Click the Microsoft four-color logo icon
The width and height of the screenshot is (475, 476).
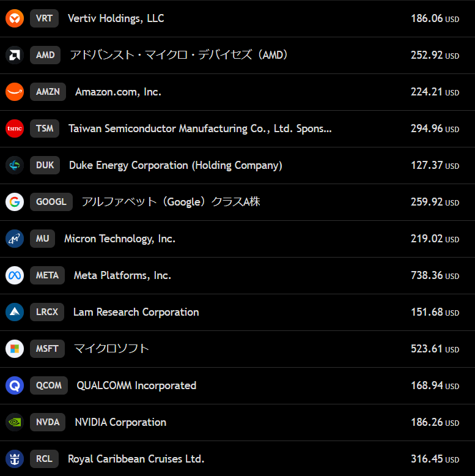(x=15, y=349)
